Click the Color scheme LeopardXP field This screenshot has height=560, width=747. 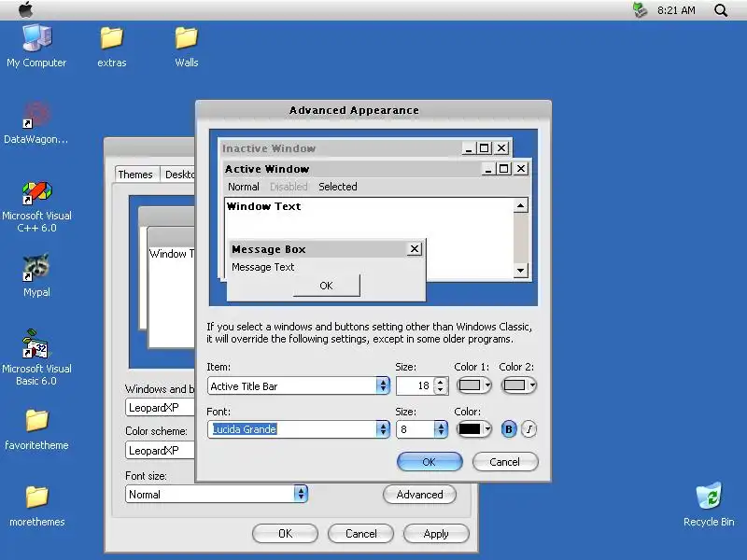coord(160,451)
